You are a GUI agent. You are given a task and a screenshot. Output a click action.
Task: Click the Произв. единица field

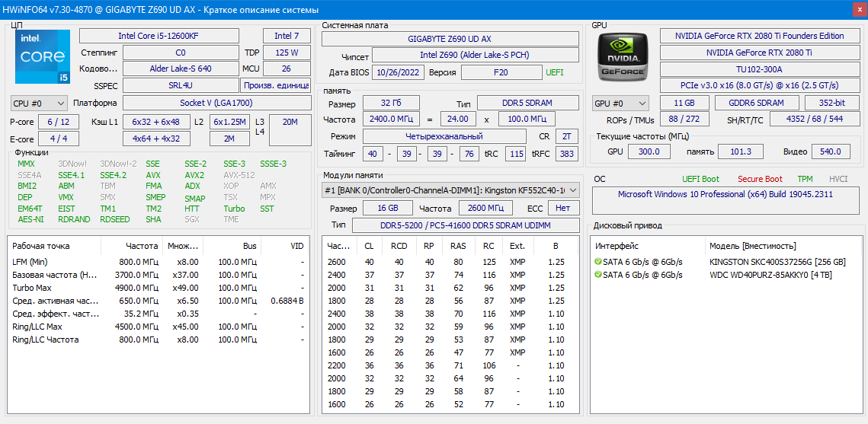[276, 86]
